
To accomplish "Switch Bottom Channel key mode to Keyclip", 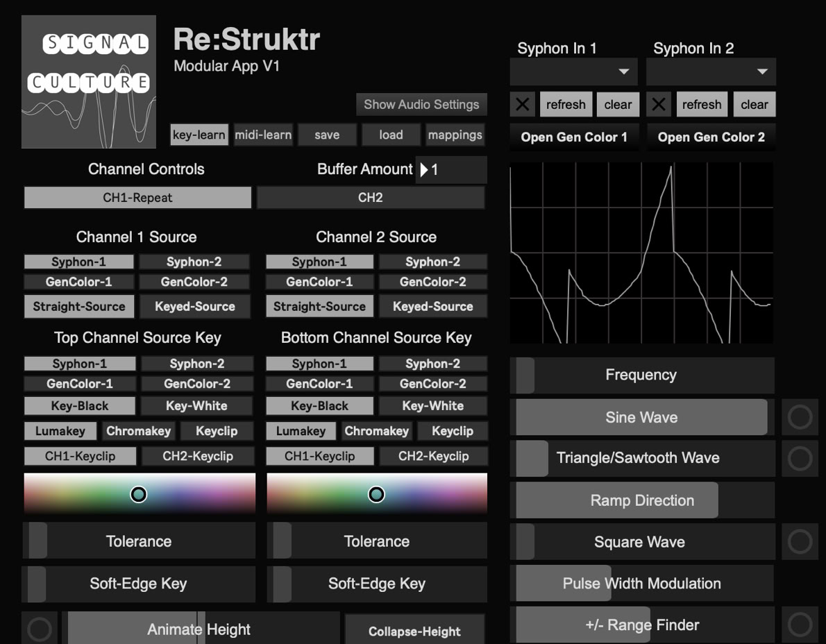I will tap(453, 431).
